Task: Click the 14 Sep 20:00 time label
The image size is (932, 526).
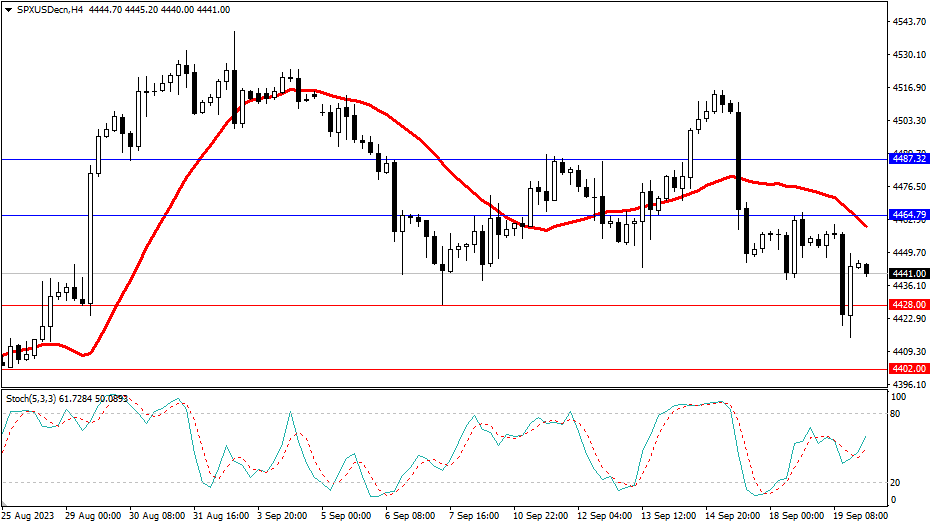Action: tap(729, 516)
